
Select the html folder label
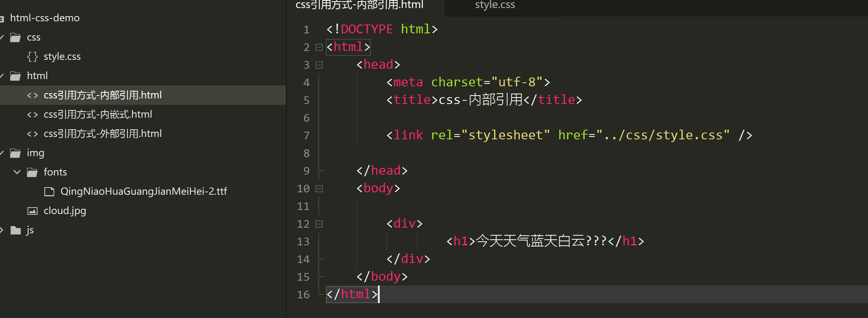[37, 76]
